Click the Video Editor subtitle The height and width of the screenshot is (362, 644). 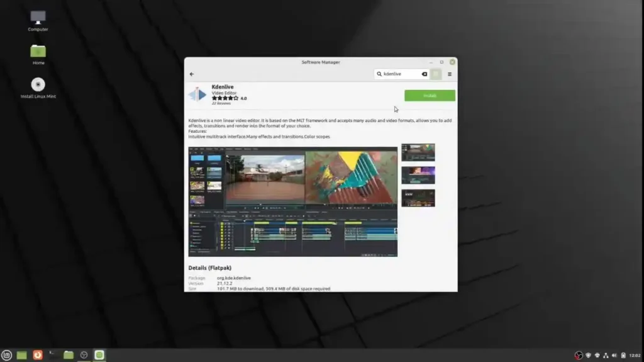click(225, 93)
